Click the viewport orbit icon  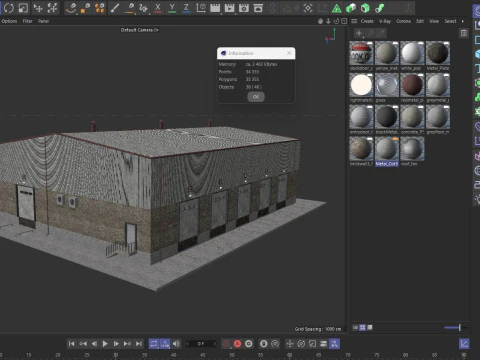pos(336,21)
